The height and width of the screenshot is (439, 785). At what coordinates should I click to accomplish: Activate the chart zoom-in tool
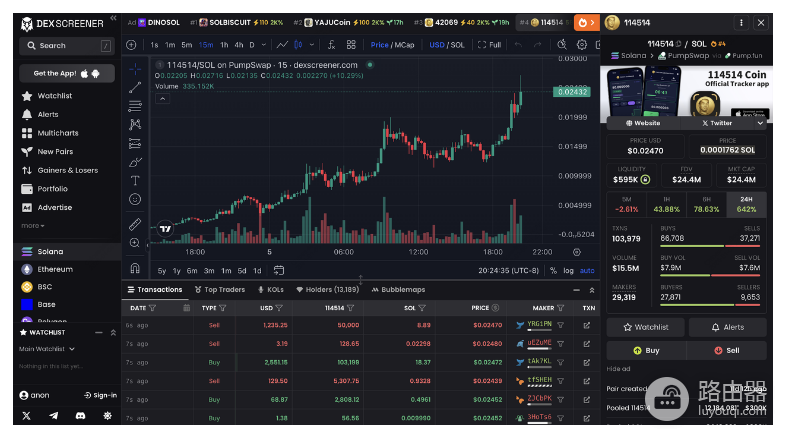(135, 243)
